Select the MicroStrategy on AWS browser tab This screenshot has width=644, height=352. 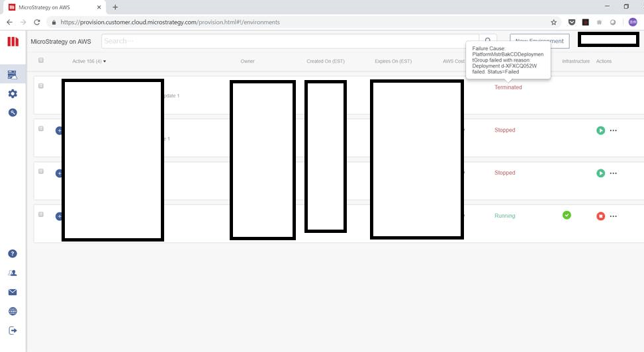point(55,7)
